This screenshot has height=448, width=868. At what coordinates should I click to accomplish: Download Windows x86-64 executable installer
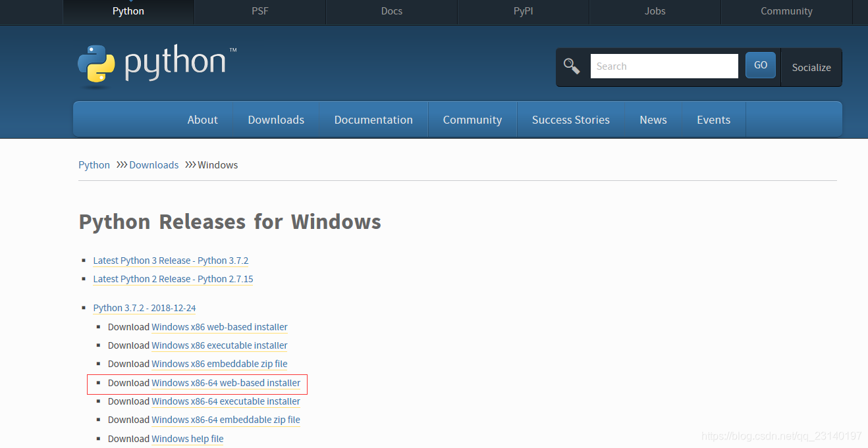pos(226,401)
